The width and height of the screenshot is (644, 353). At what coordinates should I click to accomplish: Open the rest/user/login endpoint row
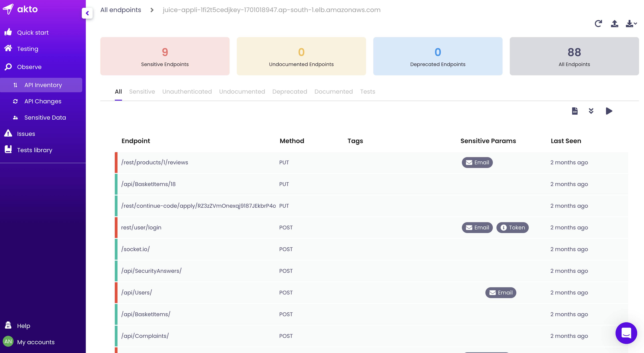coord(141,228)
